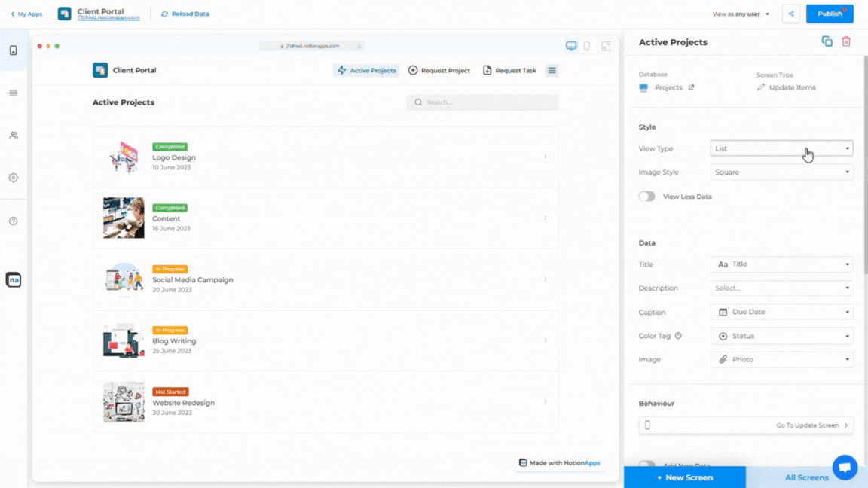The width and height of the screenshot is (868, 488).
Task: Select the Active Projects nav tab
Action: 366,70
